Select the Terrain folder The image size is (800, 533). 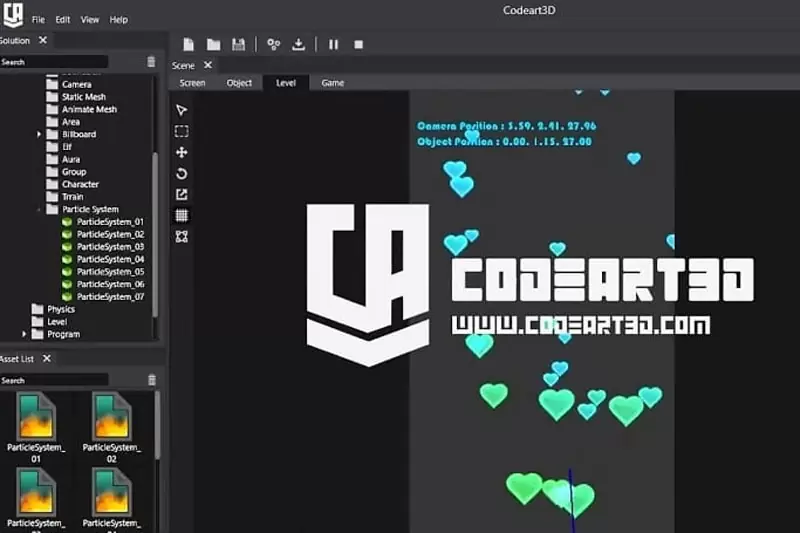65,197
